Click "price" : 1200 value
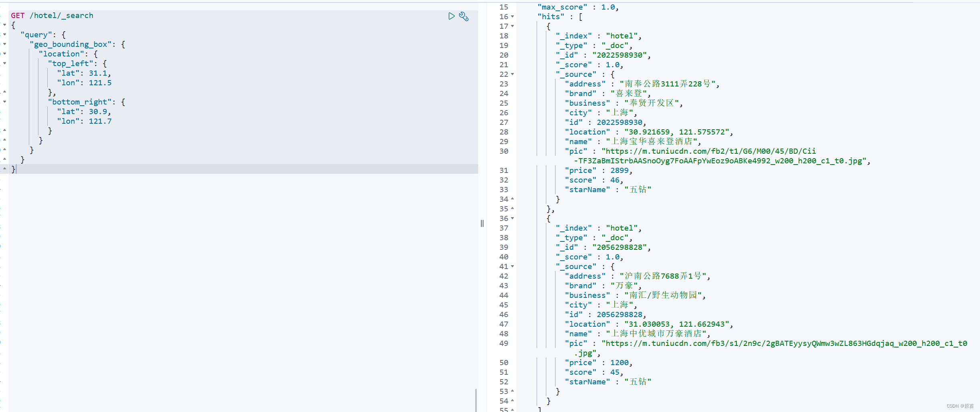The height and width of the screenshot is (412, 980). [x=619, y=363]
